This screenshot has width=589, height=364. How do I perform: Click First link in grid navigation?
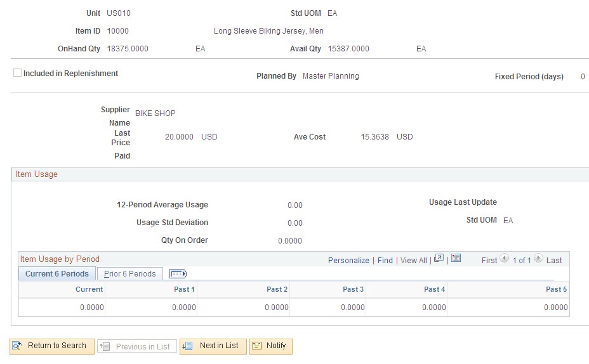click(x=489, y=261)
